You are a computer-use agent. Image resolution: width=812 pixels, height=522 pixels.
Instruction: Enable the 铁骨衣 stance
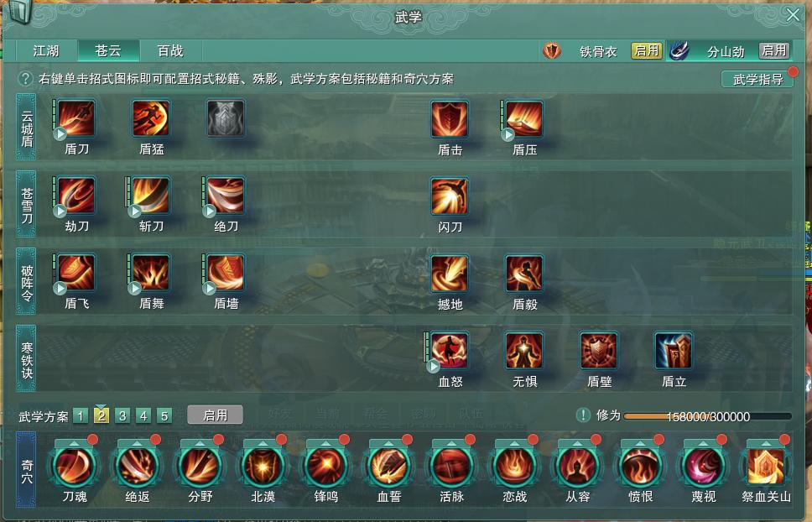click(x=646, y=50)
